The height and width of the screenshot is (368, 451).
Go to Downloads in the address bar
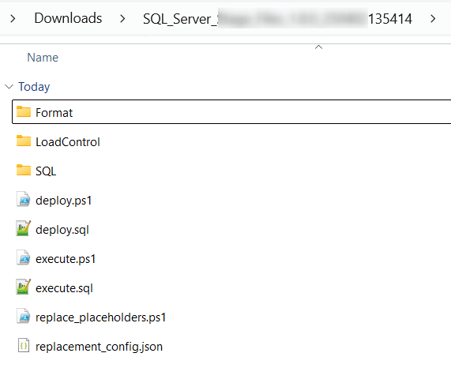tap(68, 18)
